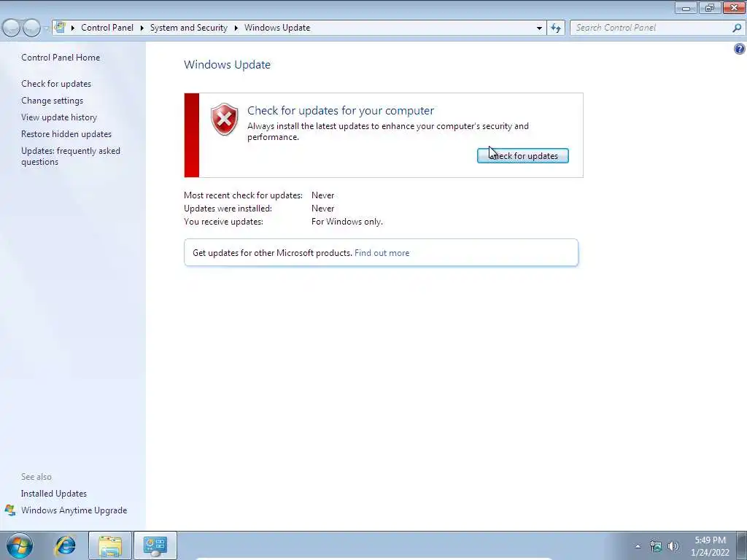Screen dimensions: 747x560
Task: Click the Windows Update page heading
Action: coord(228,65)
